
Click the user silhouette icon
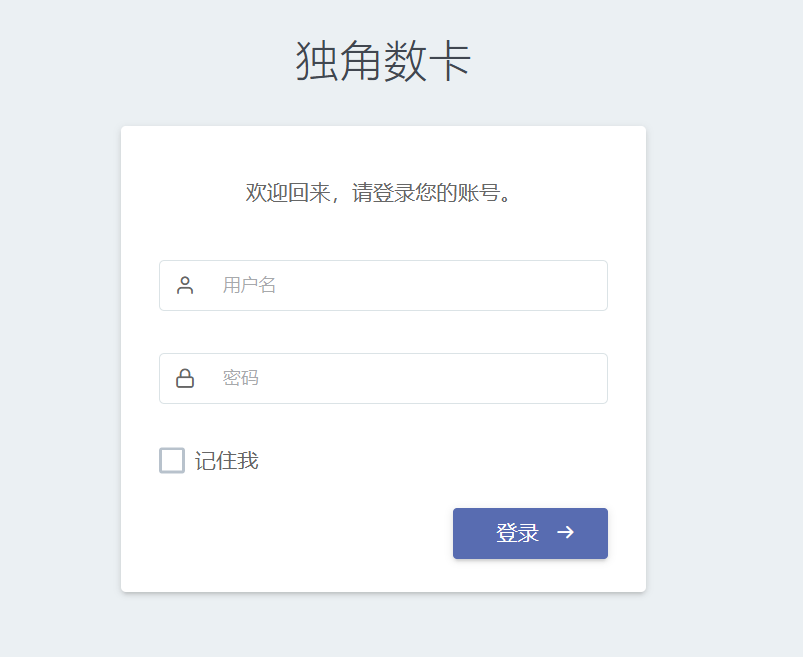coord(185,285)
